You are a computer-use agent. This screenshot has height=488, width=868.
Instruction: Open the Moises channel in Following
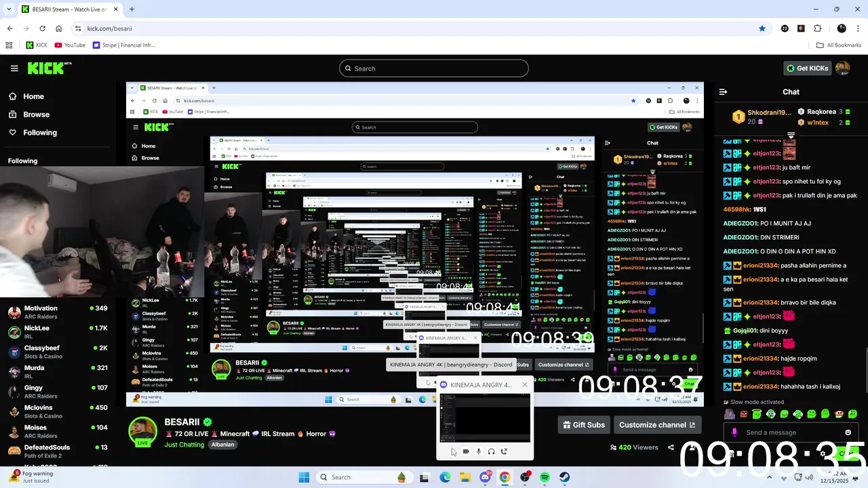58,432
